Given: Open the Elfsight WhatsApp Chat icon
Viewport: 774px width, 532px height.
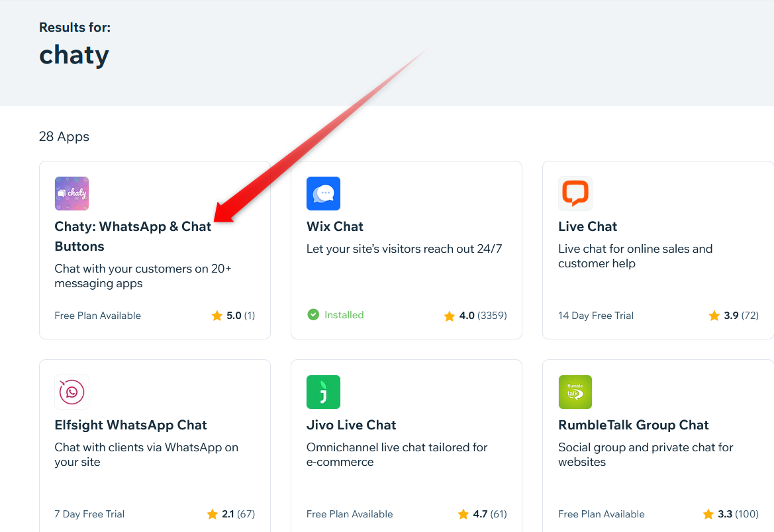Looking at the screenshot, I should coord(72,392).
